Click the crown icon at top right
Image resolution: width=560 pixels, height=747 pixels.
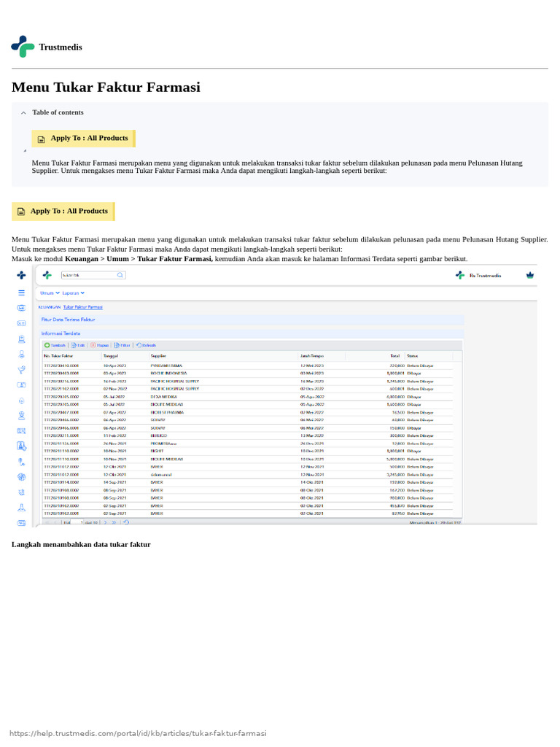(x=530, y=275)
